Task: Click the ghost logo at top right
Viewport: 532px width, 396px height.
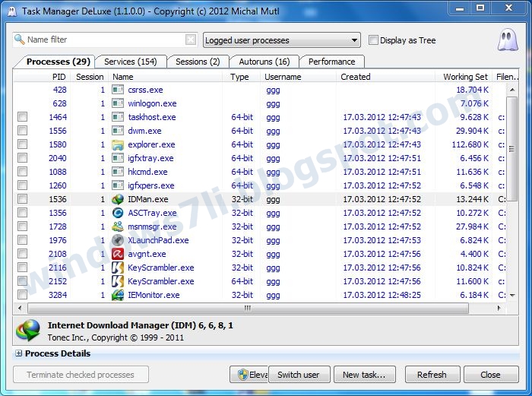Action: pos(508,40)
